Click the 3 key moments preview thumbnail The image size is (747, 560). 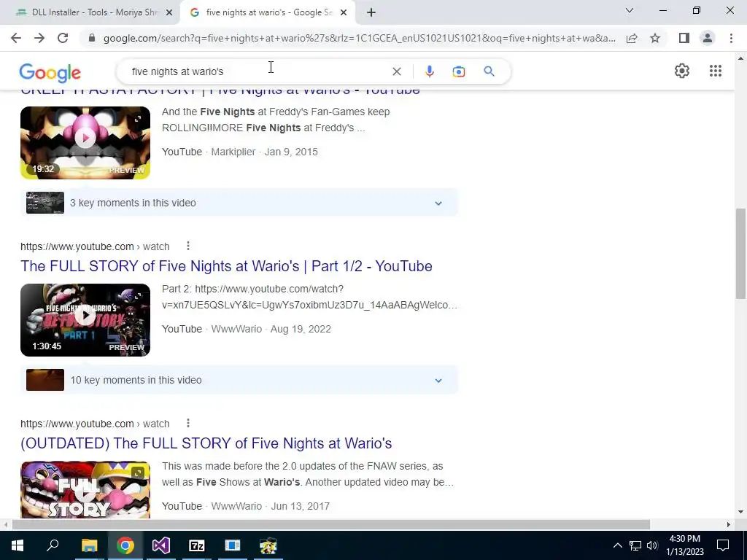45,203
